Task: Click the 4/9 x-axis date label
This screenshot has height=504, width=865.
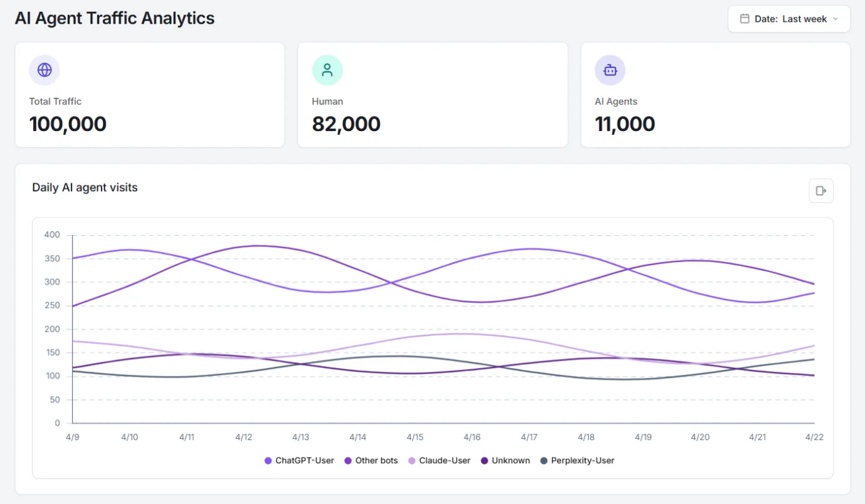Action: coord(73,437)
